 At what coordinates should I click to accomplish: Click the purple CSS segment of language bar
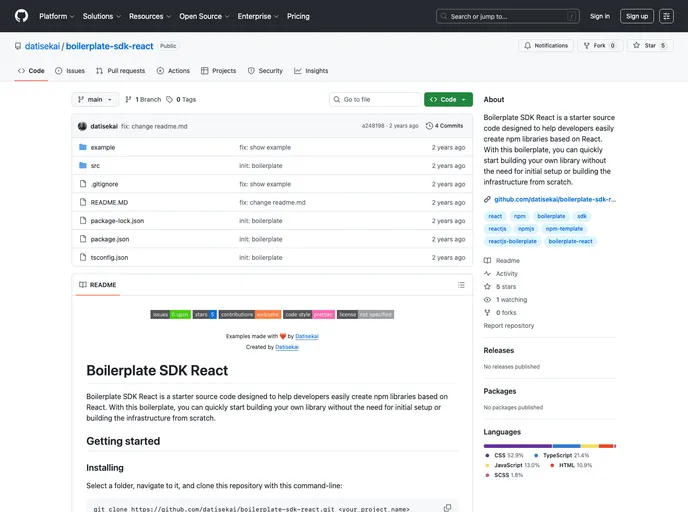tap(518, 446)
